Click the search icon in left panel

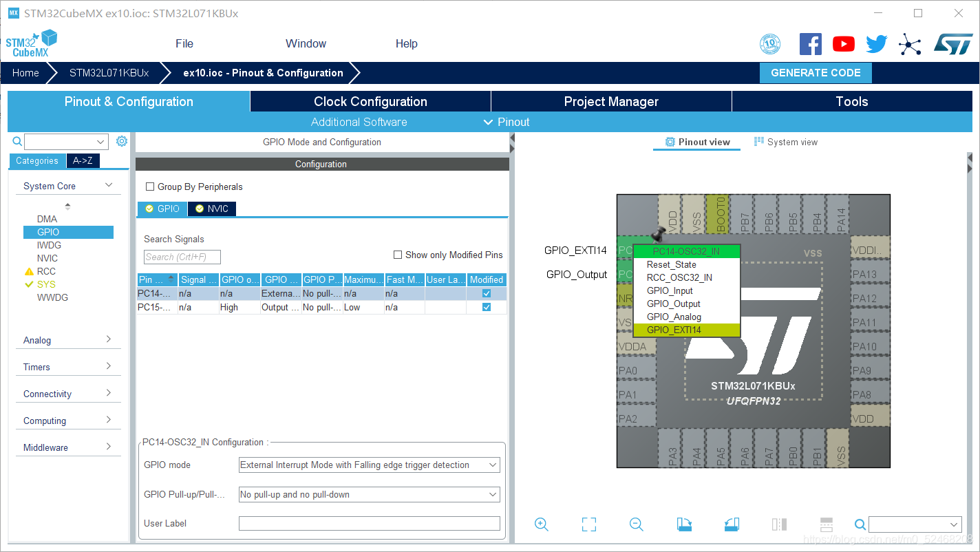click(x=18, y=141)
